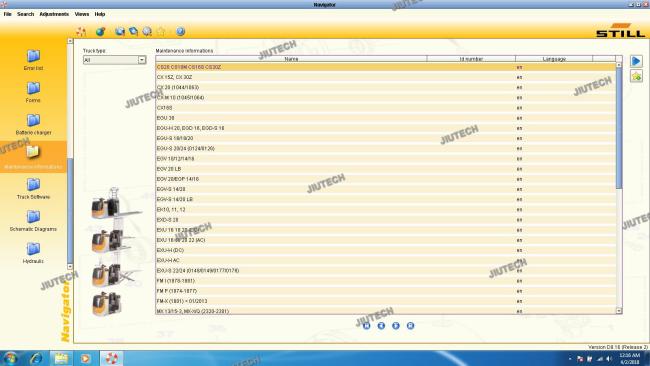The image size is (650, 366).
Task: Open the Forms sidebar section
Action: pos(33,92)
